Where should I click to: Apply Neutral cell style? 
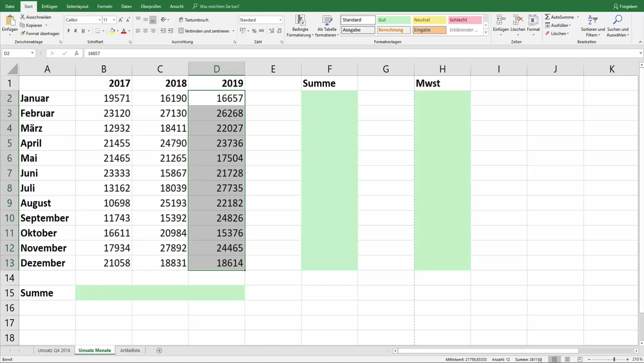[x=429, y=20]
